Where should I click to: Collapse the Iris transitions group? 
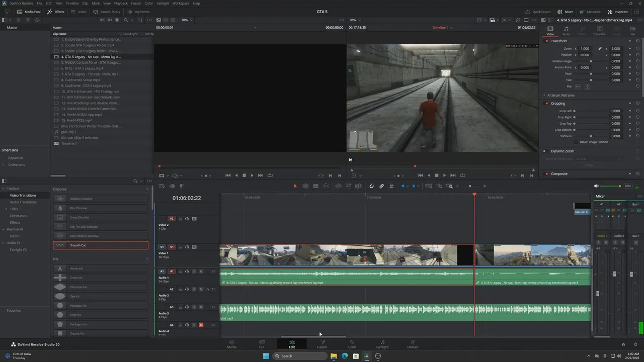point(147,259)
